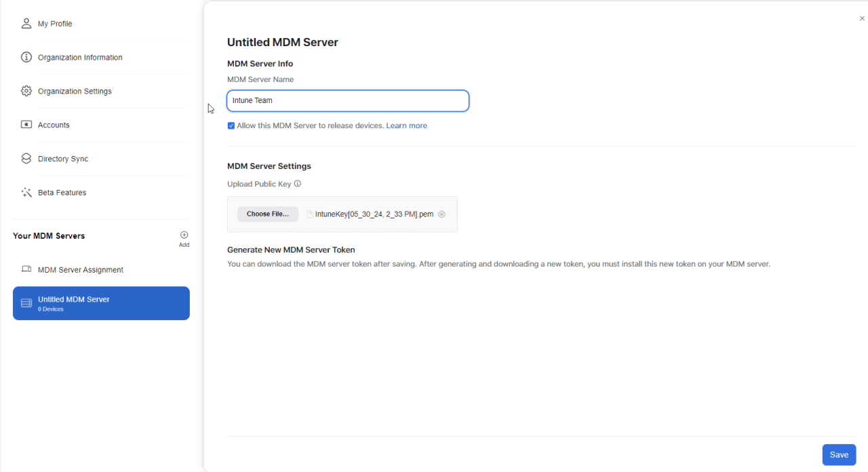The width and height of the screenshot is (868, 472).
Task: Click the Beta Features sparkle icon
Action: 26,192
